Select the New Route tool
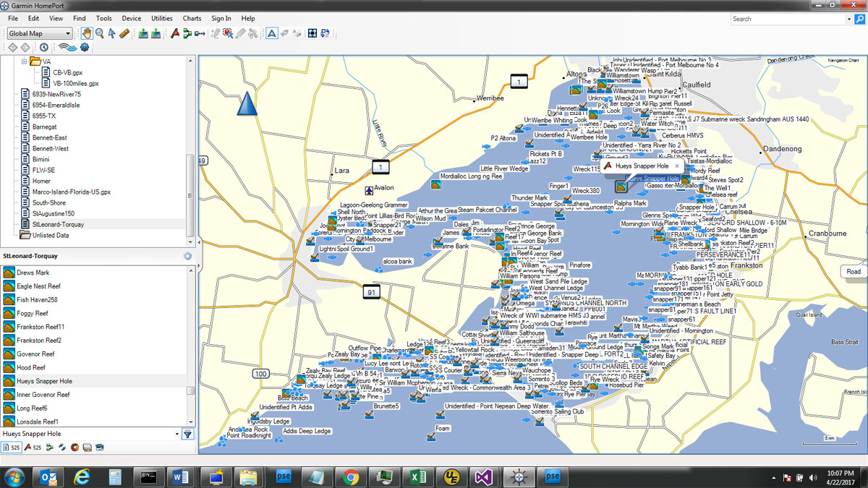868x488 pixels. [x=187, y=33]
